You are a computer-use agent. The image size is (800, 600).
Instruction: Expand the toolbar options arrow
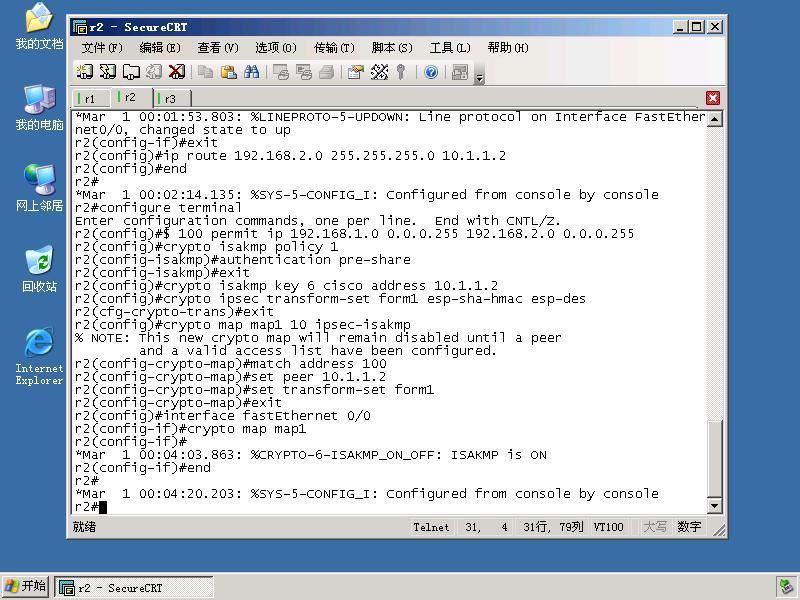480,78
